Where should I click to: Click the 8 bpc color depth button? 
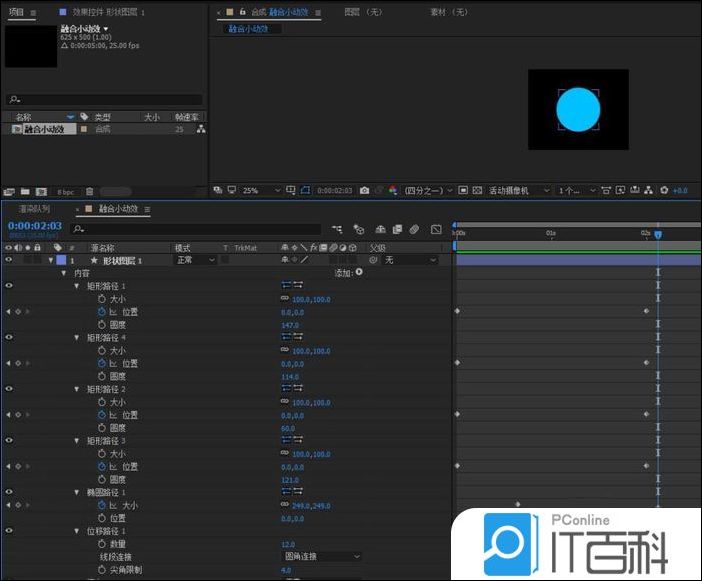click(x=65, y=191)
